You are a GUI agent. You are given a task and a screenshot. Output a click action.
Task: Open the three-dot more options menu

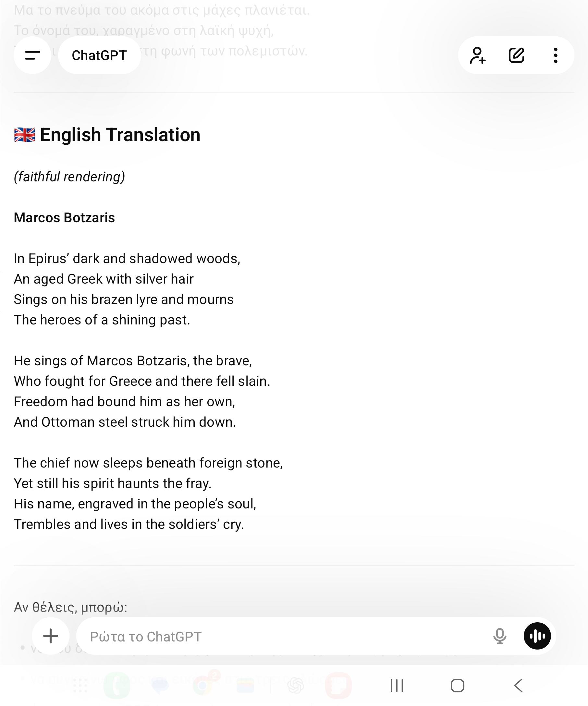(x=556, y=55)
